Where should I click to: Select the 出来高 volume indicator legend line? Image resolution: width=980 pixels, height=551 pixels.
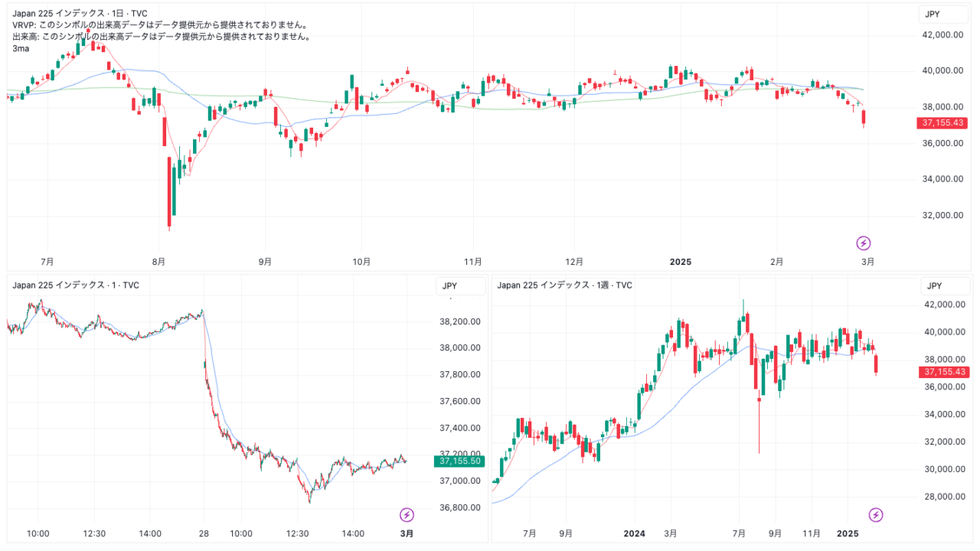click(x=161, y=37)
